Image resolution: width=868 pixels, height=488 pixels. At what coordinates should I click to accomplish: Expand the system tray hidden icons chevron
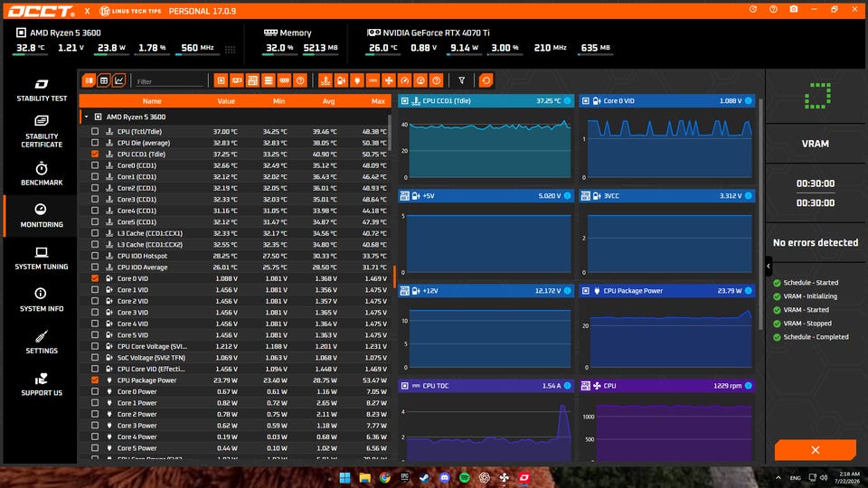pos(778,477)
